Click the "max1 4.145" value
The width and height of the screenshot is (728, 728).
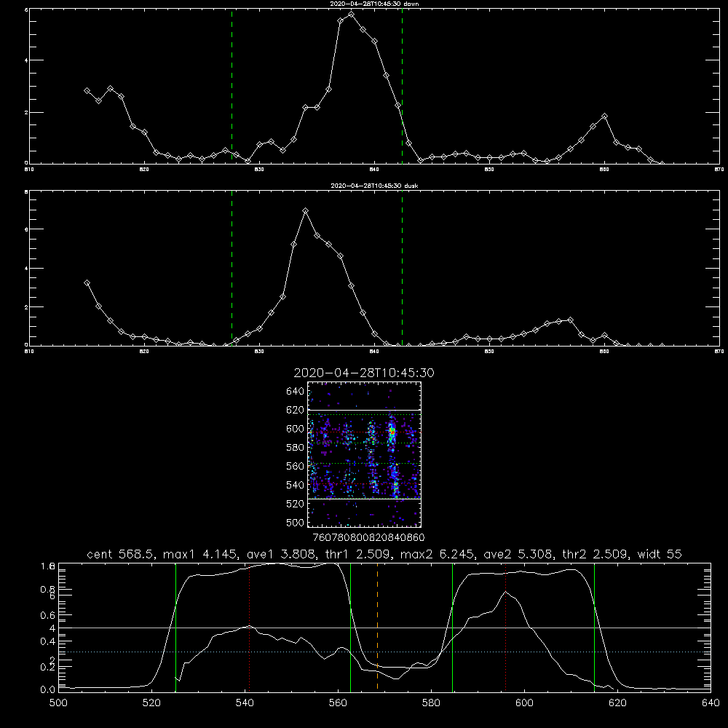click(201, 554)
